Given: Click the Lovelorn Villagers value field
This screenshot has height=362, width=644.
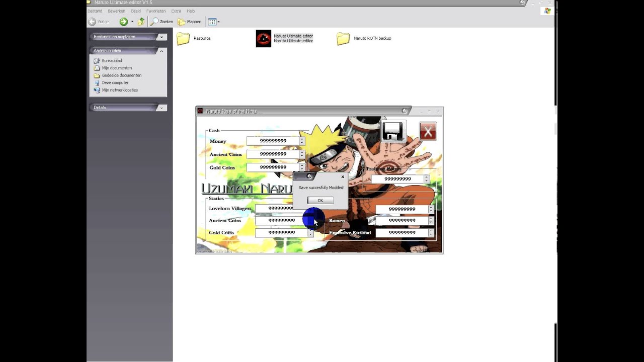Looking at the screenshot, I should [275, 208].
